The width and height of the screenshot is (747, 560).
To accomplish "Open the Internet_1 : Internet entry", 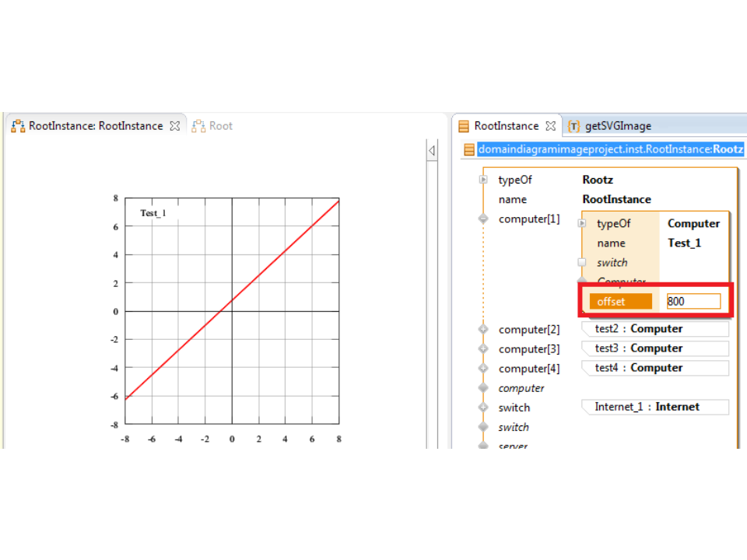I will (x=654, y=407).
